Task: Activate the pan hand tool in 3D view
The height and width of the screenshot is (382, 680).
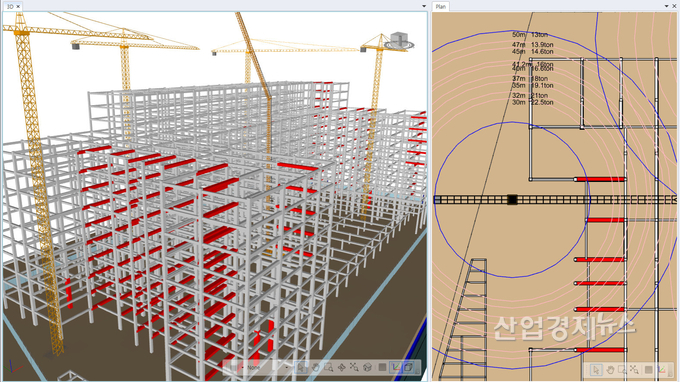Action: click(316, 367)
